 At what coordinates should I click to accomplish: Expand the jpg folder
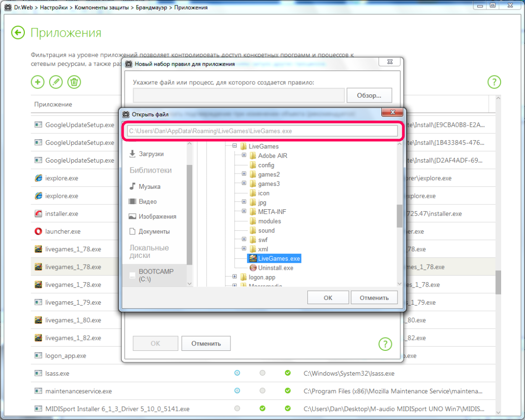(244, 202)
